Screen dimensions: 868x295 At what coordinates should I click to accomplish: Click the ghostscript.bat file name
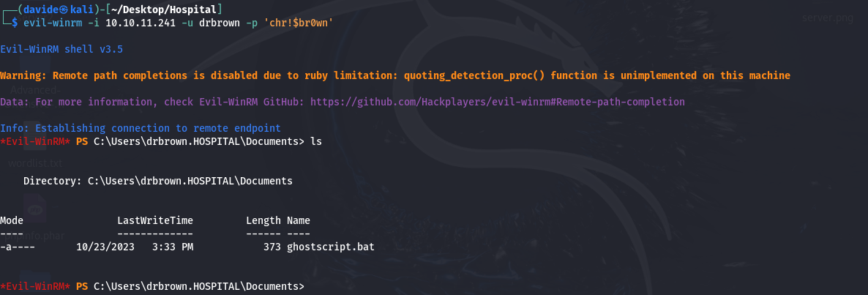coord(331,247)
